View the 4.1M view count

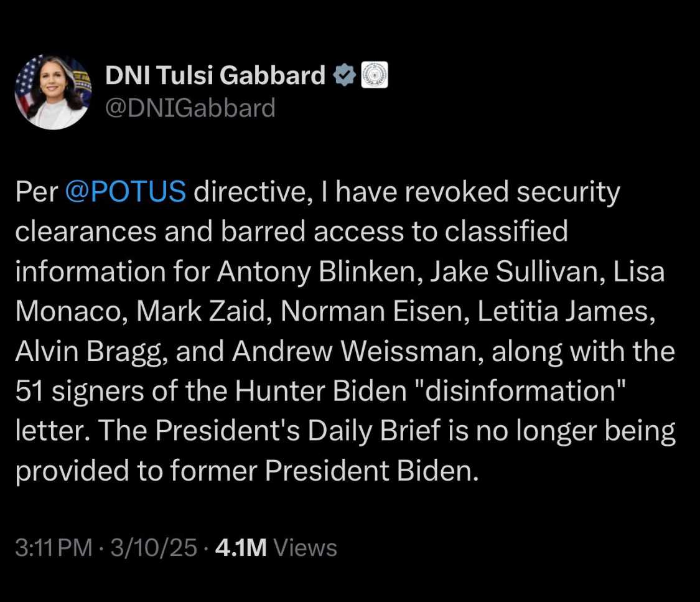[x=241, y=548]
